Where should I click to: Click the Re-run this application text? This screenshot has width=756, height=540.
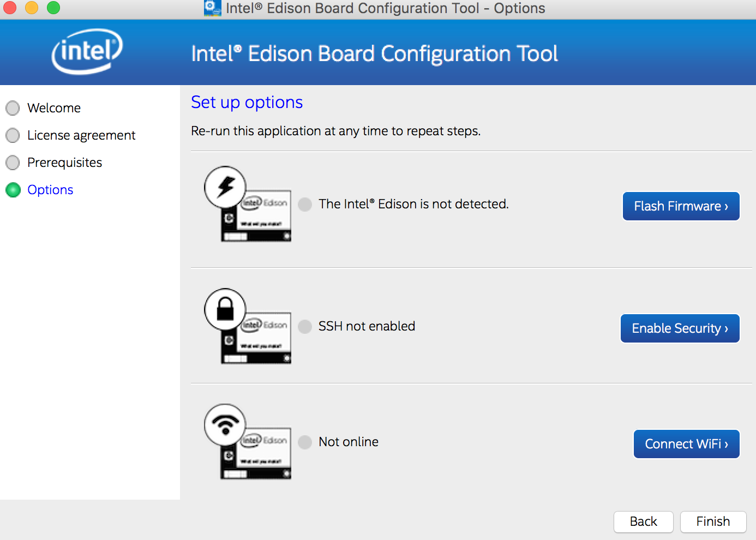coord(335,131)
